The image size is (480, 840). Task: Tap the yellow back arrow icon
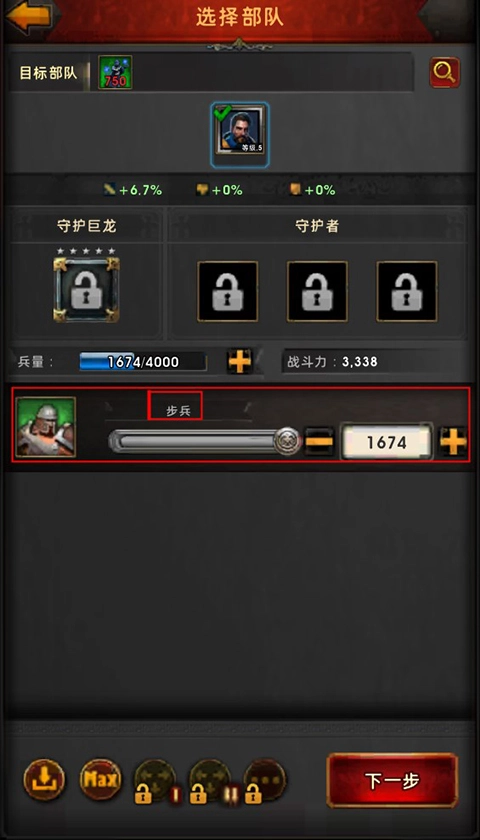28,17
